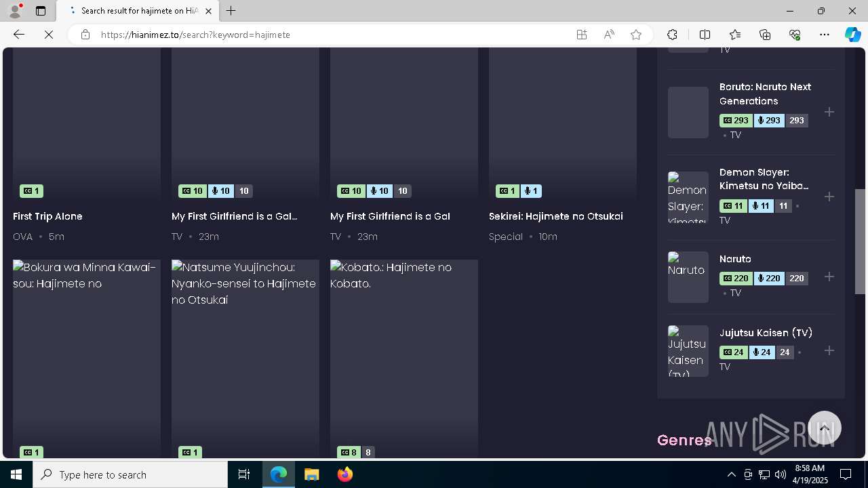The width and height of the screenshot is (868, 488).
Task: Open full My First Girlfriend is a Gal title
Action: point(390,216)
